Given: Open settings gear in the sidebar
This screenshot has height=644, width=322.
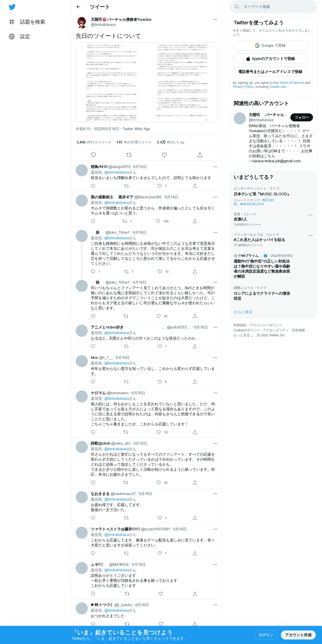Looking at the screenshot, I should (12, 36).
